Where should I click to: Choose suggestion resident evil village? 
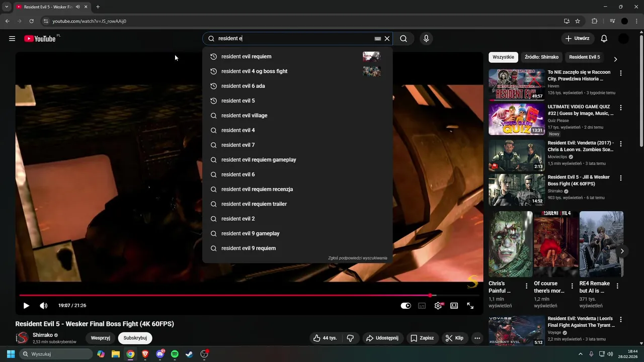click(x=297, y=116)
